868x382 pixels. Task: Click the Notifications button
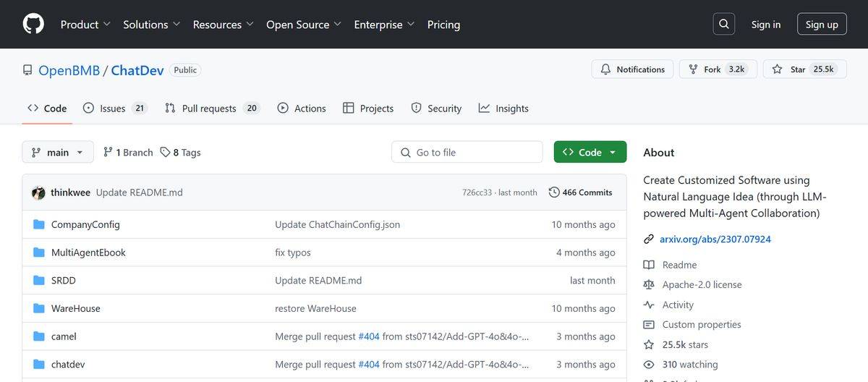633,69
